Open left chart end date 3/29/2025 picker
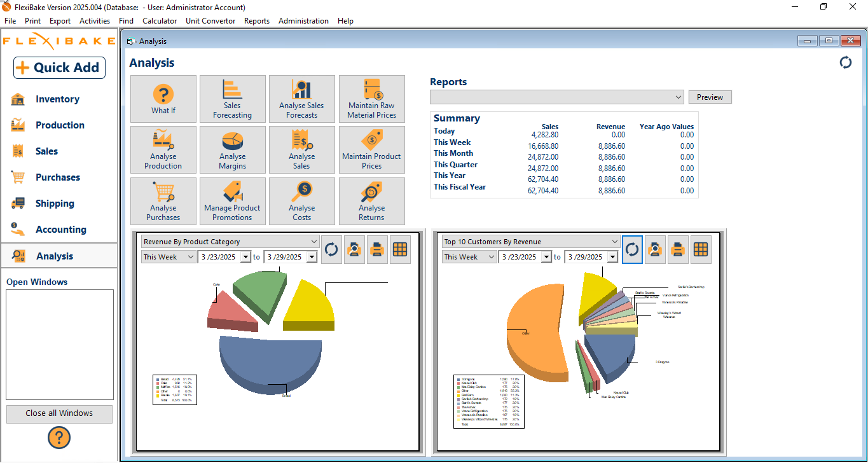The image size is (868, 463). point(311,257)
